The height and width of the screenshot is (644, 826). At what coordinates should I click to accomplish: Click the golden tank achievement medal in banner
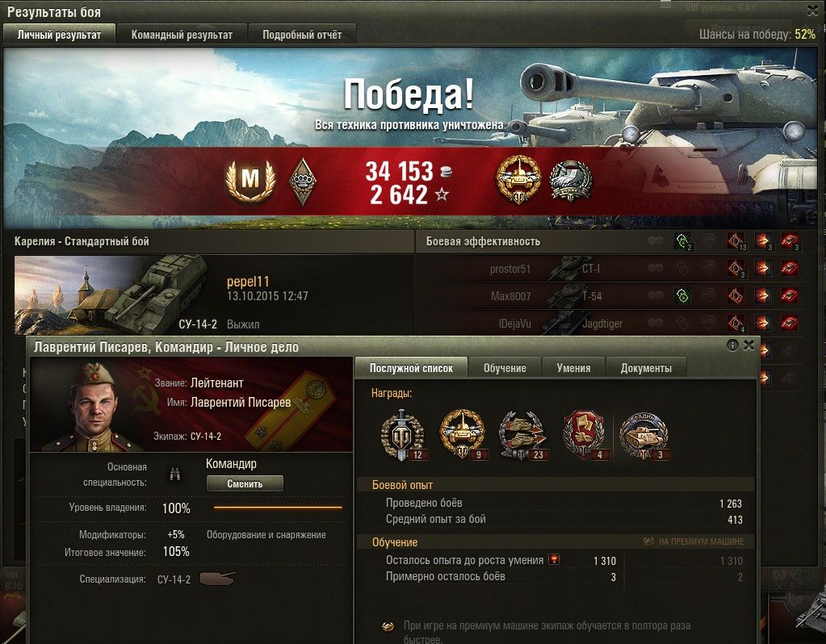(x=519, y=180)
